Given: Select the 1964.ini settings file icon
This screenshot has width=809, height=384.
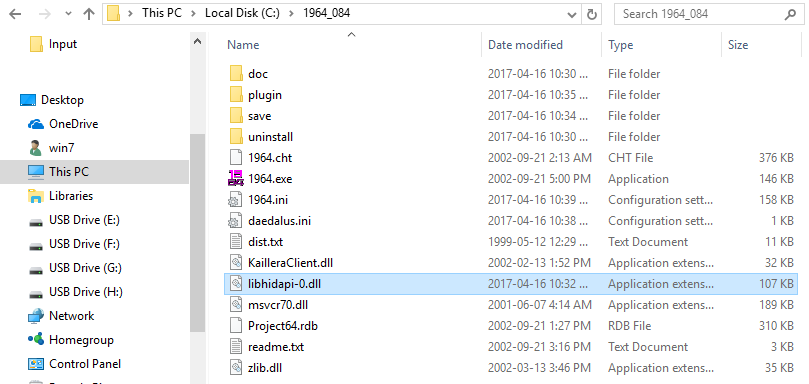Looking at the screenshot, I should (x=236, y=200).
